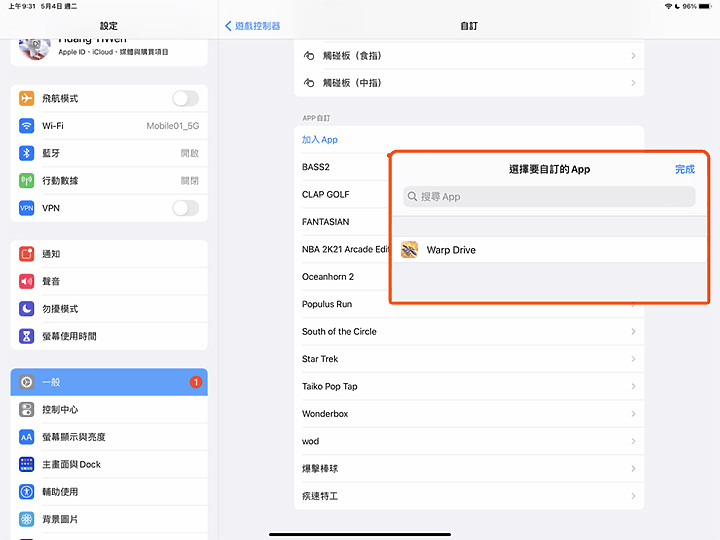This screenshot has height=540, width=720.
Task: Toggle the 飛航模式 switch
Action: pos(186,98)
